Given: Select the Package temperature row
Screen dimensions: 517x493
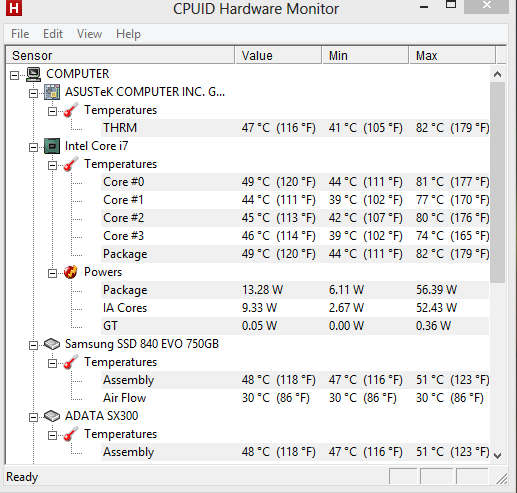Looking at the screenshot, I should pos(295,254).
